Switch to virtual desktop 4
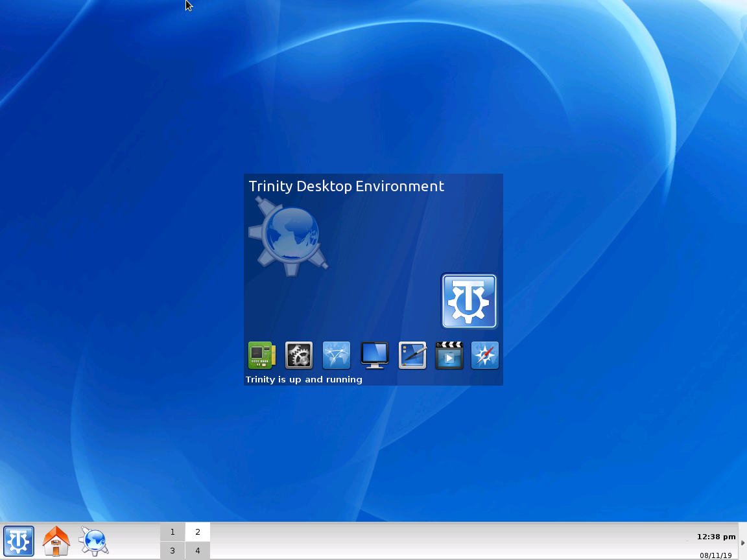The image size is (747, 560). click(x=197, y=550)
